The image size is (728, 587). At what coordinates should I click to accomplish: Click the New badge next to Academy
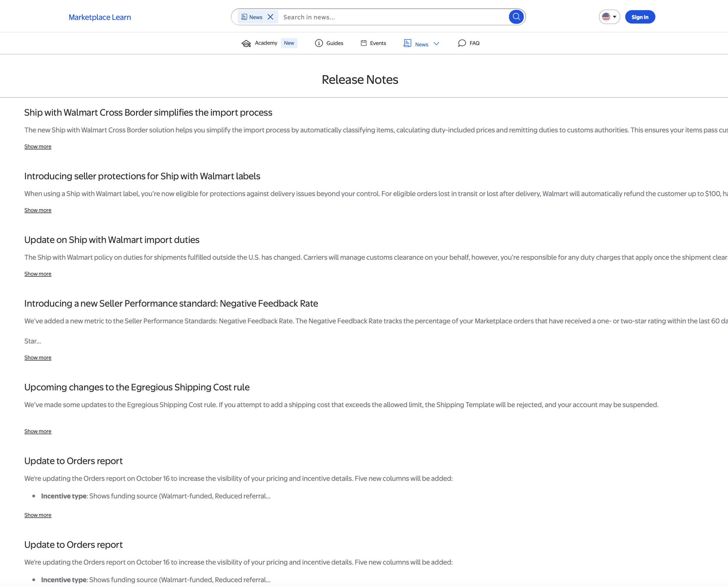click(x=289, y=43)
